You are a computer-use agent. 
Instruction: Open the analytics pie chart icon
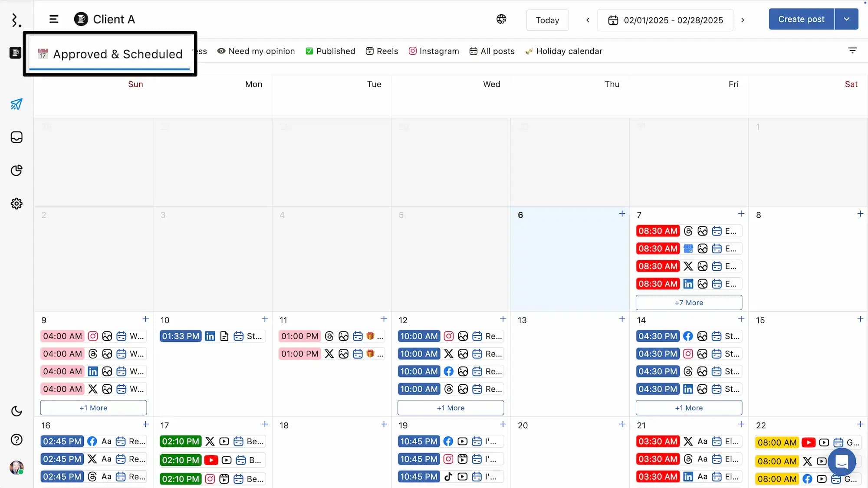tap(16, 170)
